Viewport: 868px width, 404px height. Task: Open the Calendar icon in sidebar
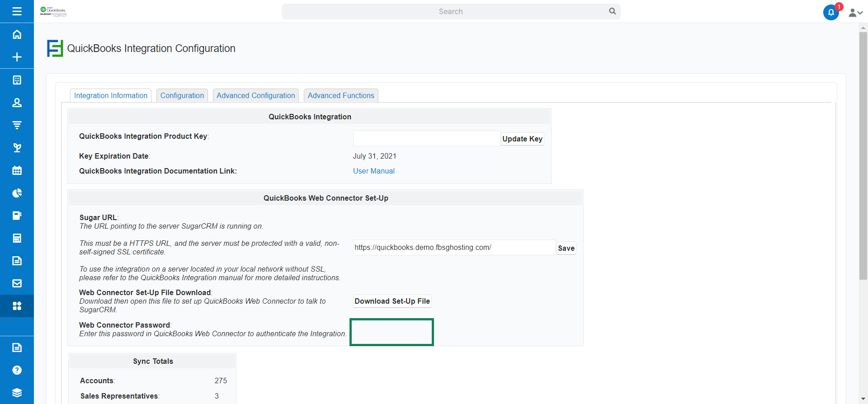point(17,170)
